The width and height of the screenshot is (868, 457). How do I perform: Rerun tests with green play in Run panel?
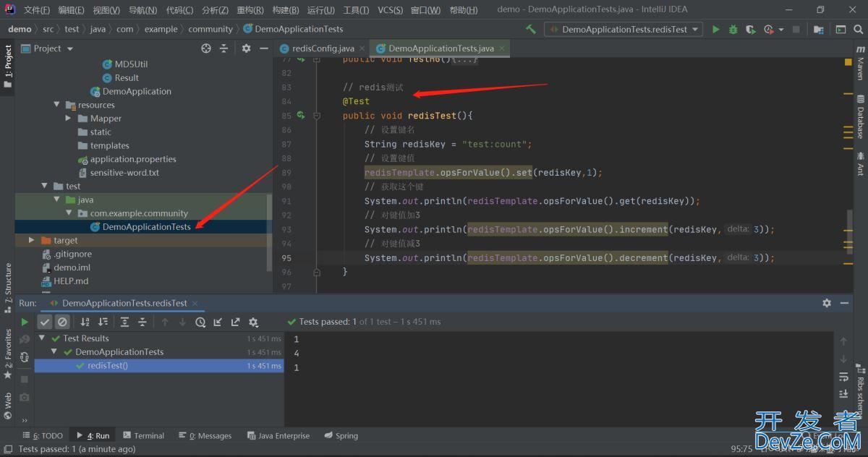coord(25,322)
